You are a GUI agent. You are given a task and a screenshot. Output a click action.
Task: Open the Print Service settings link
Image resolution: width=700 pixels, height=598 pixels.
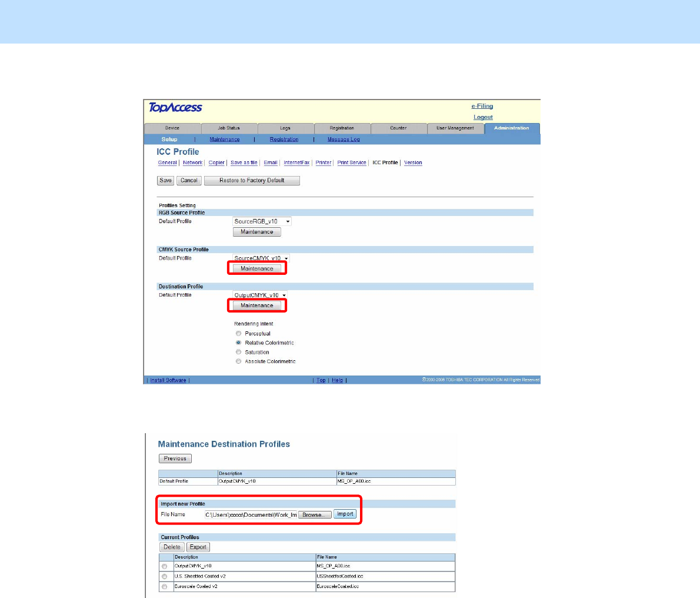(x=352, y=162)
